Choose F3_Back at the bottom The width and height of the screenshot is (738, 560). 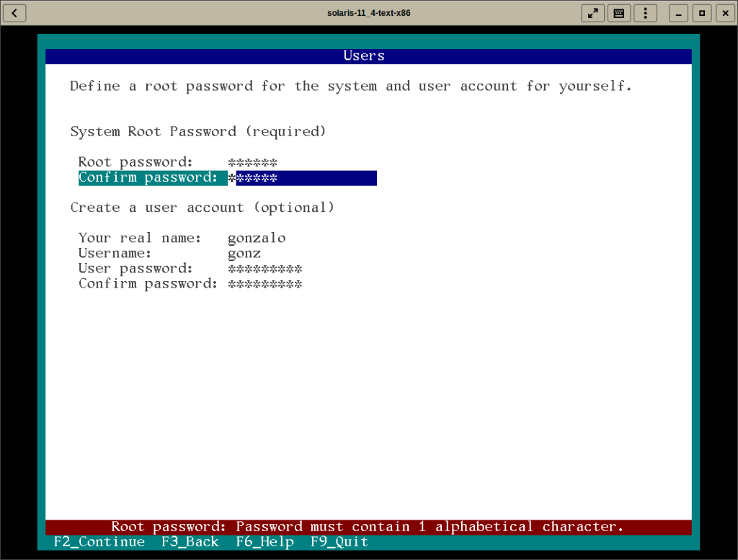pyautogui.click(x=190, y=542)
